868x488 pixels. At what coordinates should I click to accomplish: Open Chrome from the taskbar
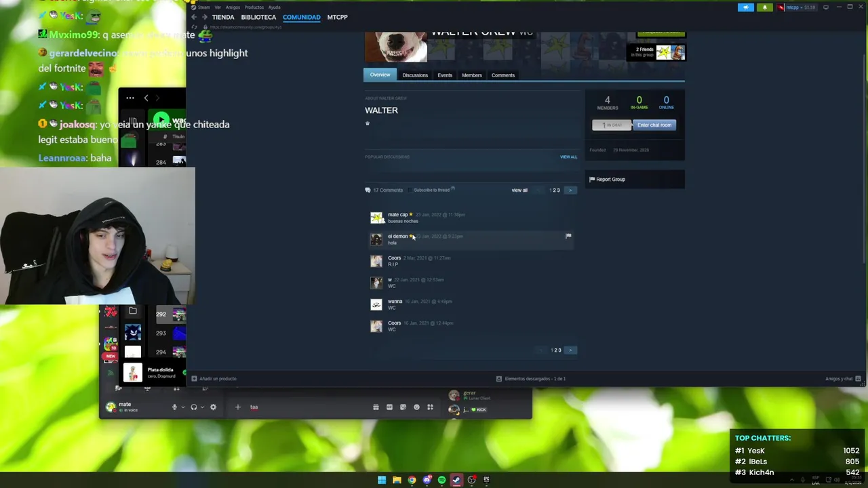point(412,480)
